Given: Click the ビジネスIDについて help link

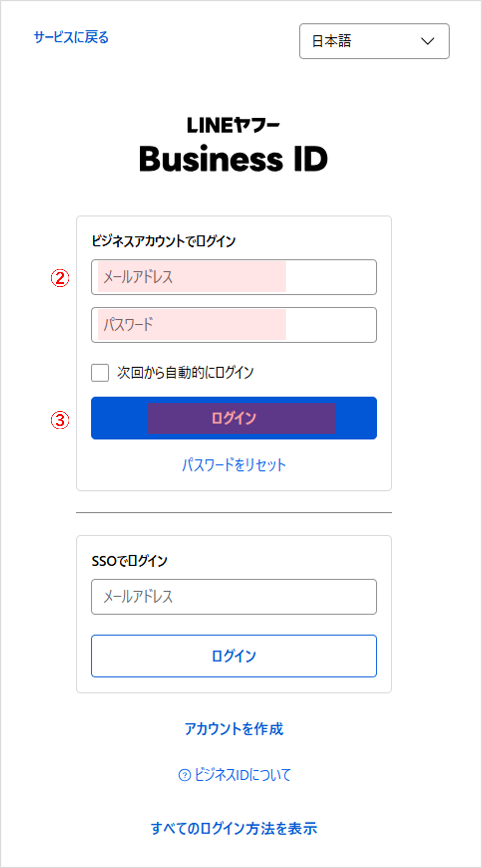Looking at the screenshot, I should tap(242, 775).
